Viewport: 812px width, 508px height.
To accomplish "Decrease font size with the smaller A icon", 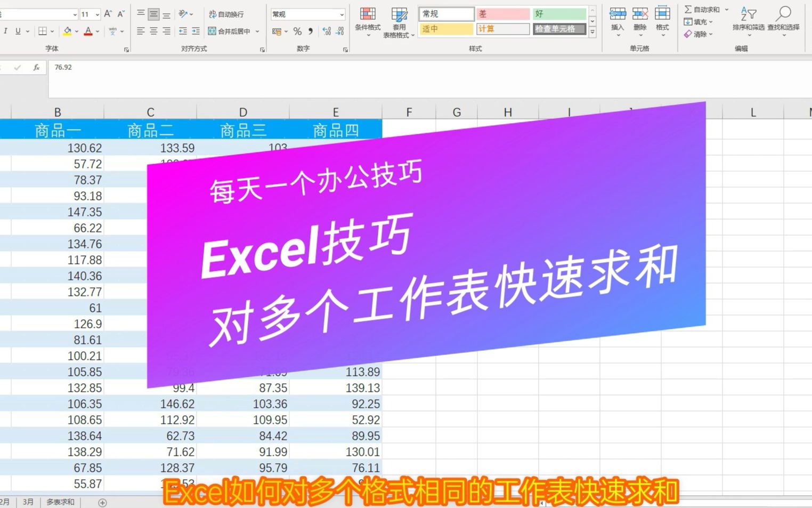I will tap(121, 14).
